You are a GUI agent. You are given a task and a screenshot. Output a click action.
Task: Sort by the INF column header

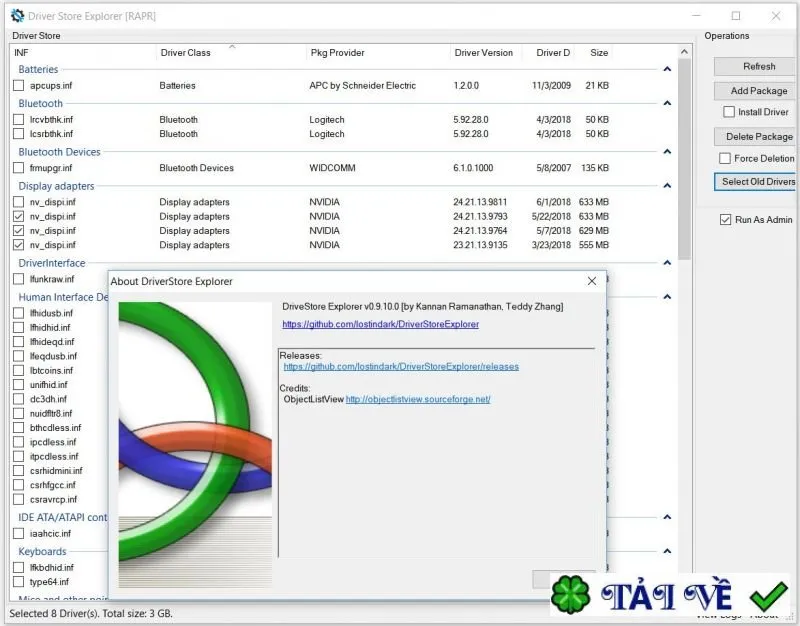click(x=83, y=53)
